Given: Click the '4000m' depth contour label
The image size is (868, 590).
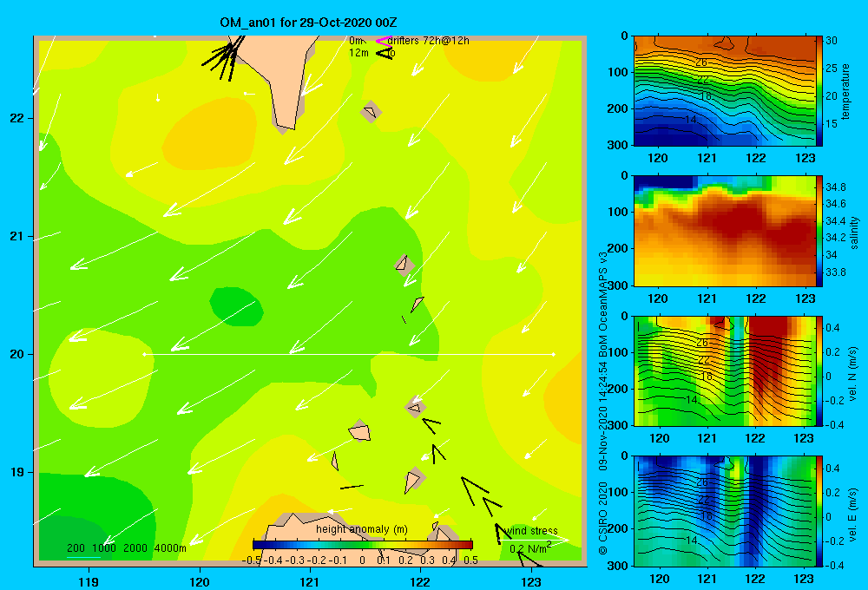Looking at the screenshot, I should click(170, 548).
